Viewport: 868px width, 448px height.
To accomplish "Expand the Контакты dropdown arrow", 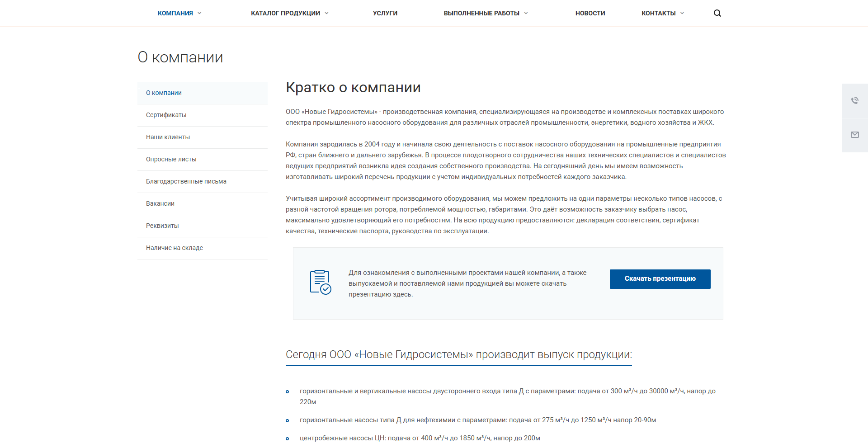I will (682, 14).
